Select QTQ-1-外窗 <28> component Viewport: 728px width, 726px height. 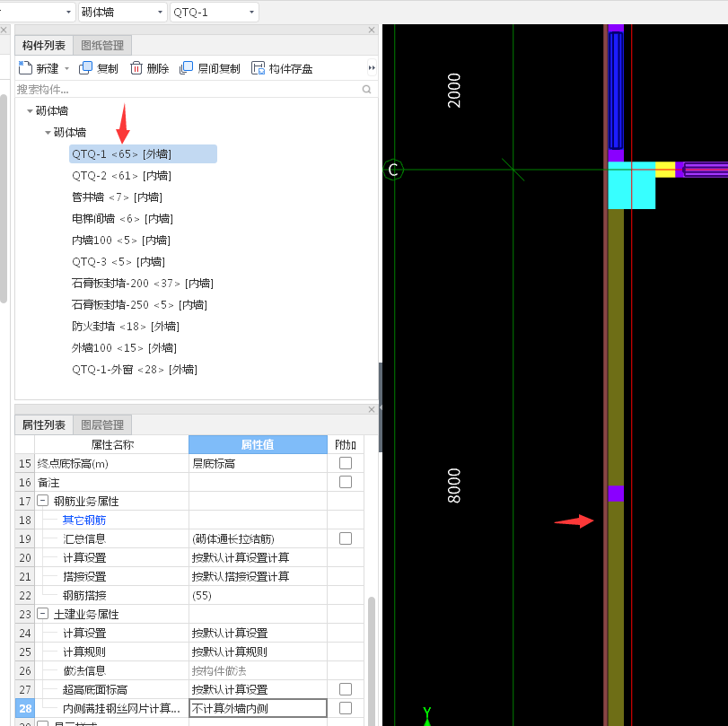[135, 370]
